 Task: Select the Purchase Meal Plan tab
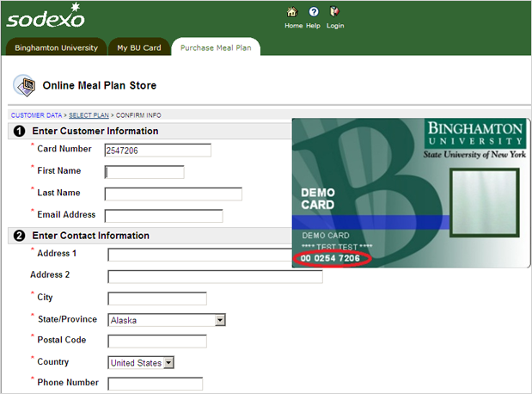tap(216, 47)
